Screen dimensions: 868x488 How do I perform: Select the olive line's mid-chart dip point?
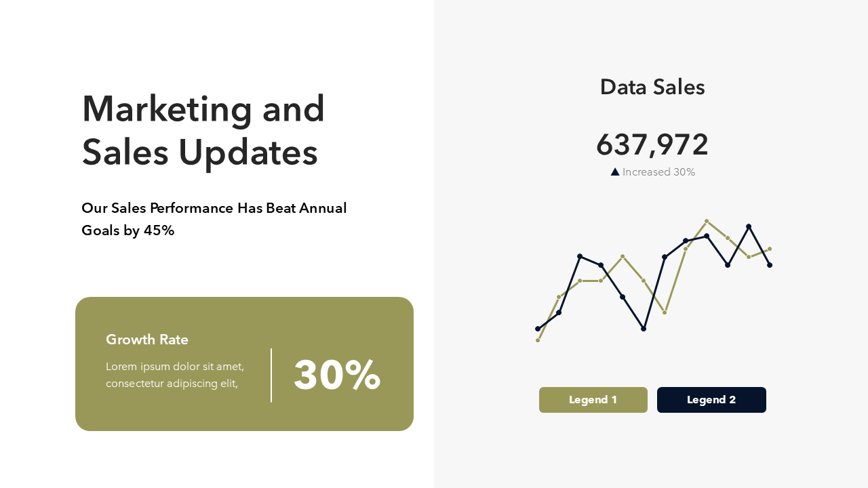665,312
